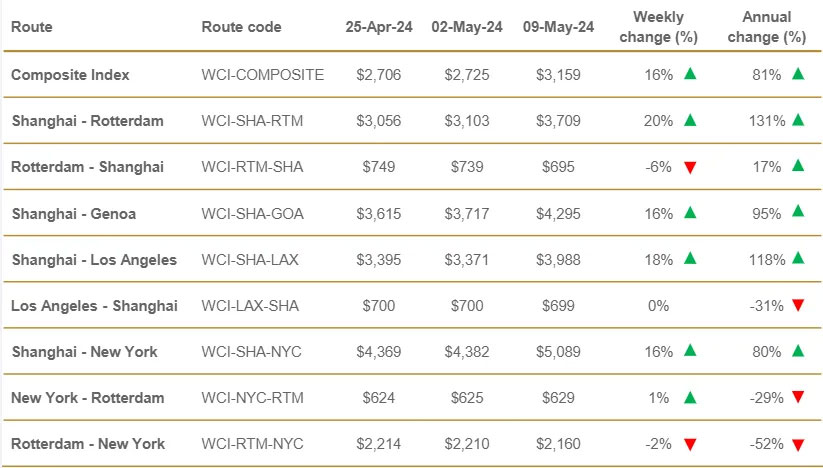Select the WCI-SHA-RTM route code
The image size is (823, 468).
point(252,121)
